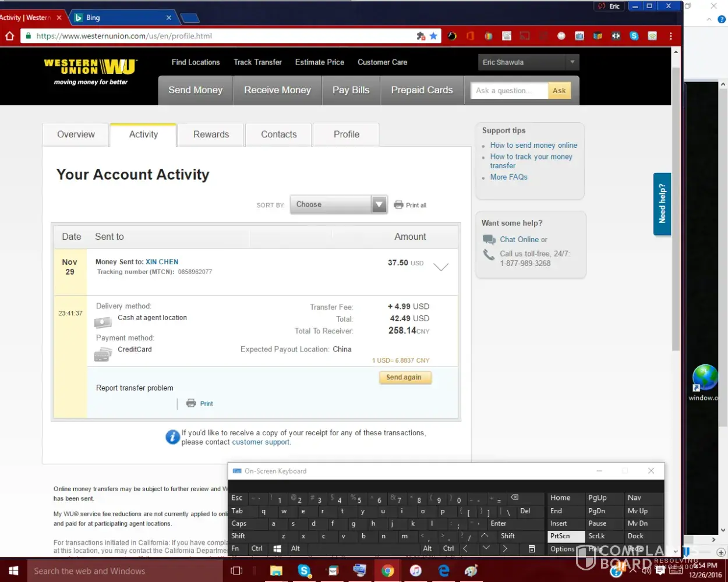Image resolution: width=728 pixels, height=582 pixels.
Task: Toggle left Ctrl on On-Screen Keyboard
Action: coord(257,549)
